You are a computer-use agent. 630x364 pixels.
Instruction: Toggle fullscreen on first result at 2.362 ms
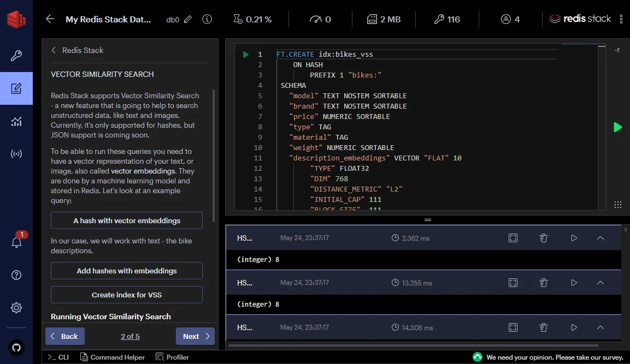point(513,238)
